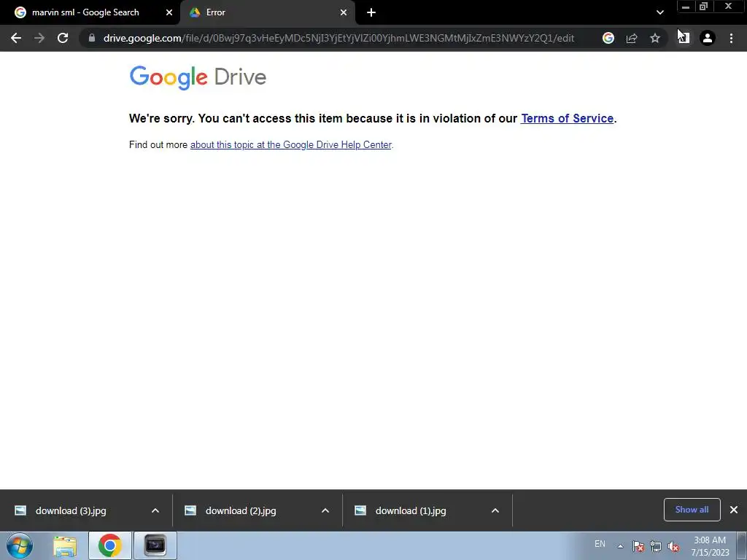Click the address bar URL field
This screenshot has width=747, height=560.
point(338,38)
